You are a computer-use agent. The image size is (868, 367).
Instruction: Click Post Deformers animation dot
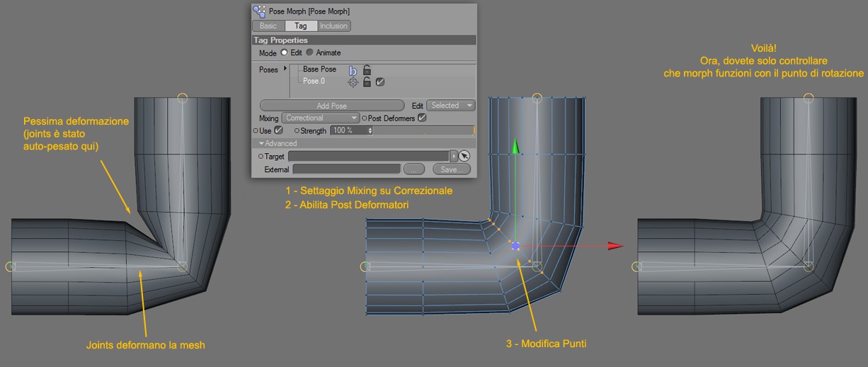click(365, 118)
